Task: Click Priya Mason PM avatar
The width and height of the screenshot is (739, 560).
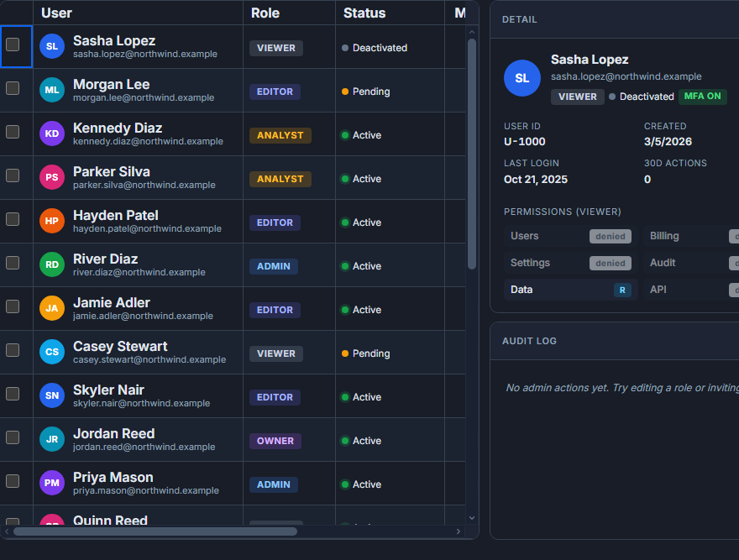Action: click(52, 483)
